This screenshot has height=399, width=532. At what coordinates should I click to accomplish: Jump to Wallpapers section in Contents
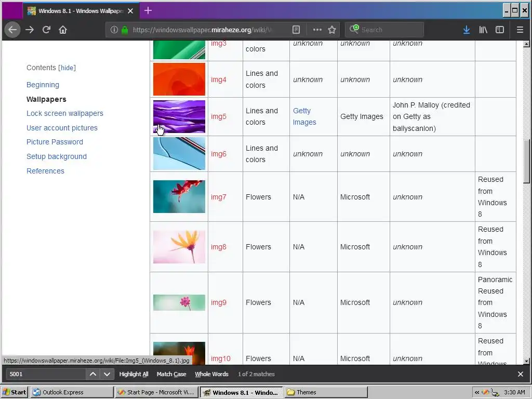point(46,99)
